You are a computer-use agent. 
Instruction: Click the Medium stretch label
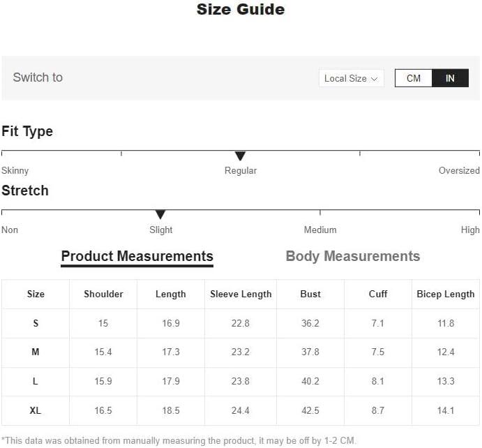(x=320, y=230)
